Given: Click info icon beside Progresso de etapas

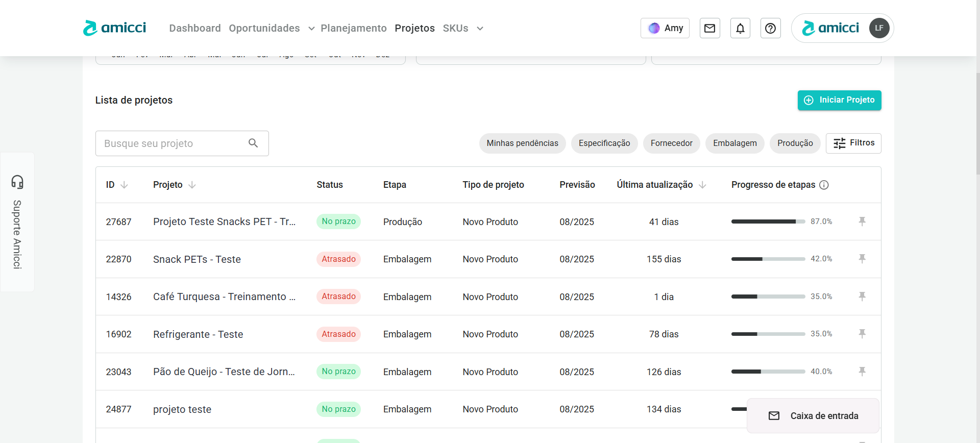Looking at the screenshot, I should [x=824, y=185].
